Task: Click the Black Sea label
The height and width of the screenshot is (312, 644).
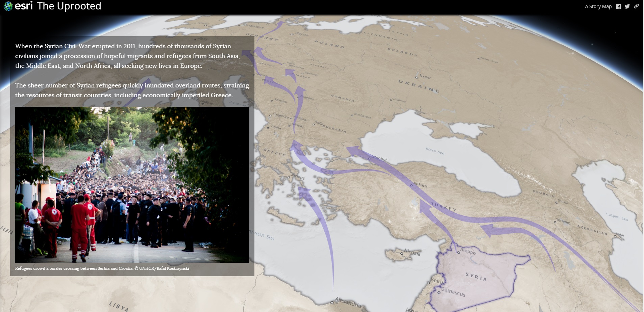Action: pos(435,151)
